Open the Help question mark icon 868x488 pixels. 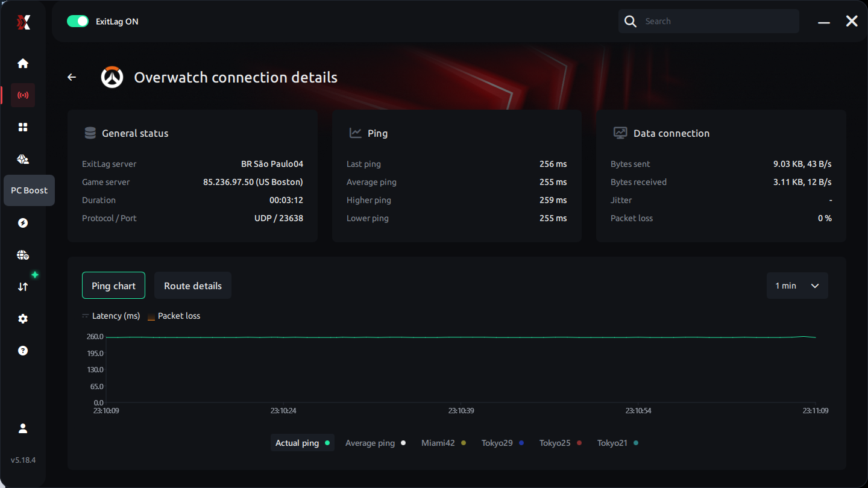pos(23,351)
